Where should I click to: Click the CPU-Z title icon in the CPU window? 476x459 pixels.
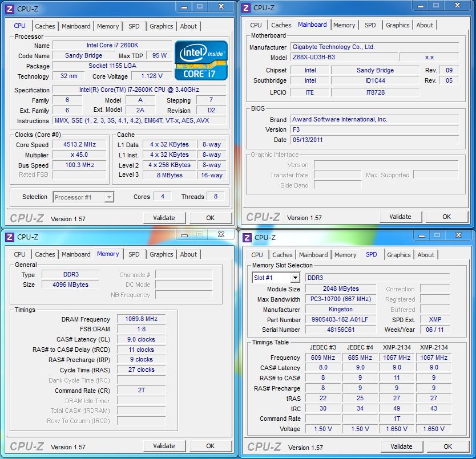(x=10, y=7)
